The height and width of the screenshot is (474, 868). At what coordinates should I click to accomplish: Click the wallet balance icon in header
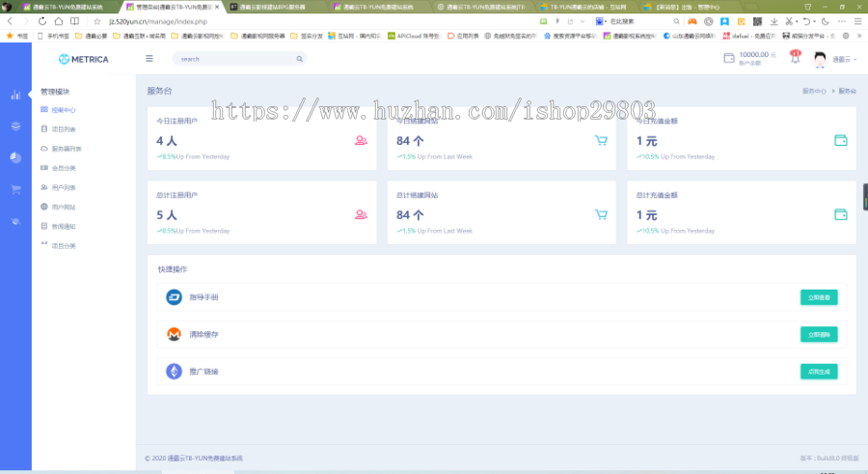click(729, 58)
